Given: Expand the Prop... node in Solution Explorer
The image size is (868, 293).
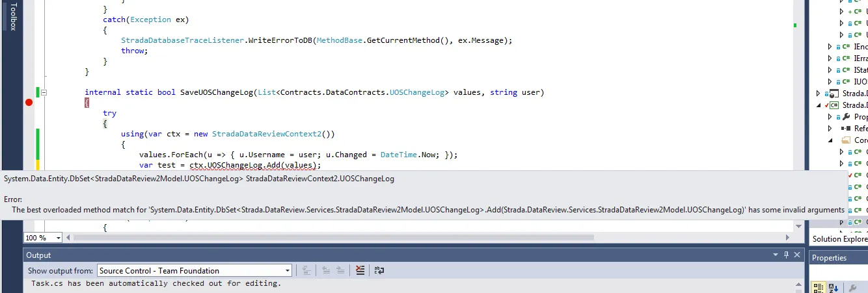Looking at the screenshot, I should [x=830, y=117].
